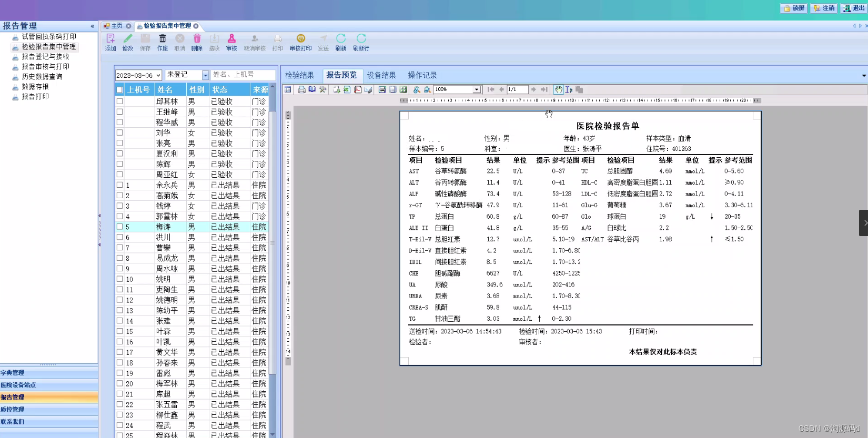This screenshot has height=438, width=868.
Task: Click the 退出 exit button
Action: pyautogui.click(x=854, y=8)
